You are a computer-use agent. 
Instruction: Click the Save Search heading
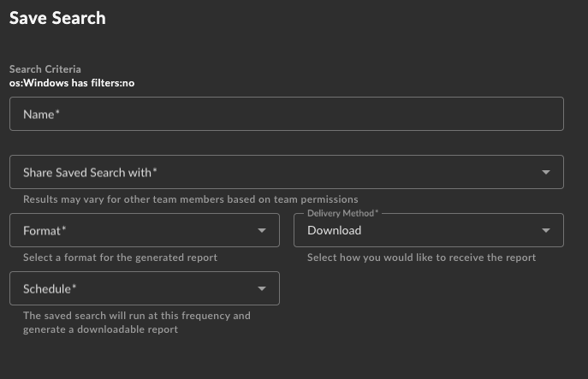point(57,18)
